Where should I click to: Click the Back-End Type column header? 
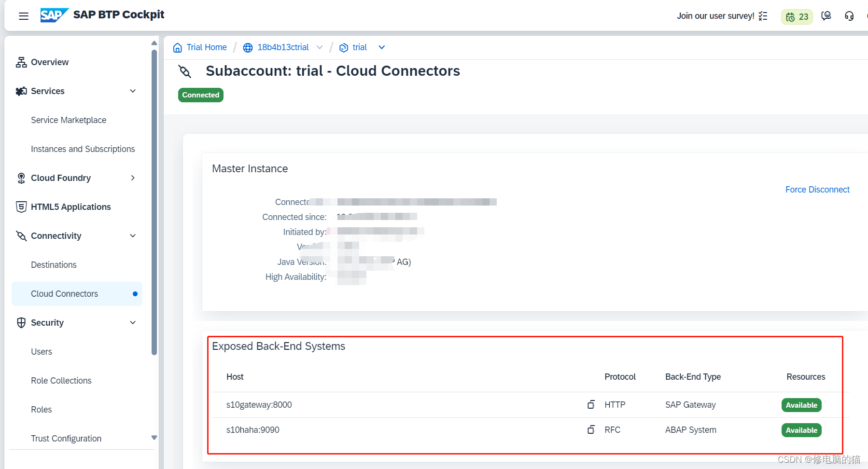[693, 377]
